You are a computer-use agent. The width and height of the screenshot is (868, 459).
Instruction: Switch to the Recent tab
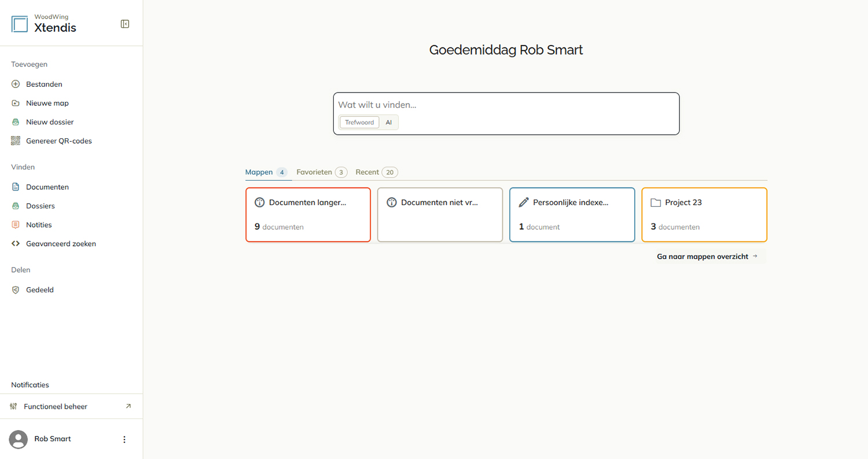tap(377, 172)
